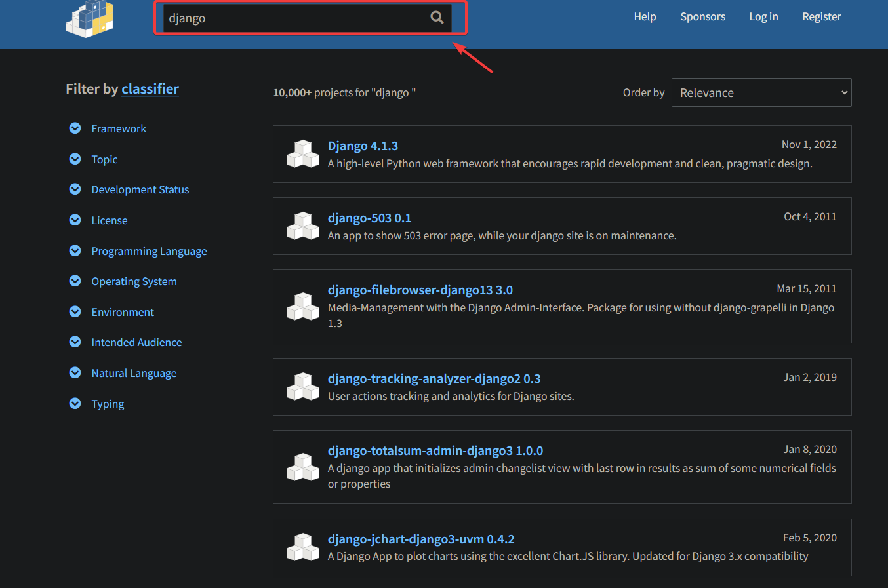The height and width of the screenshot is (588, 888).
Task: Click the Jan 8, 2020 date
Action: (810, 449)
